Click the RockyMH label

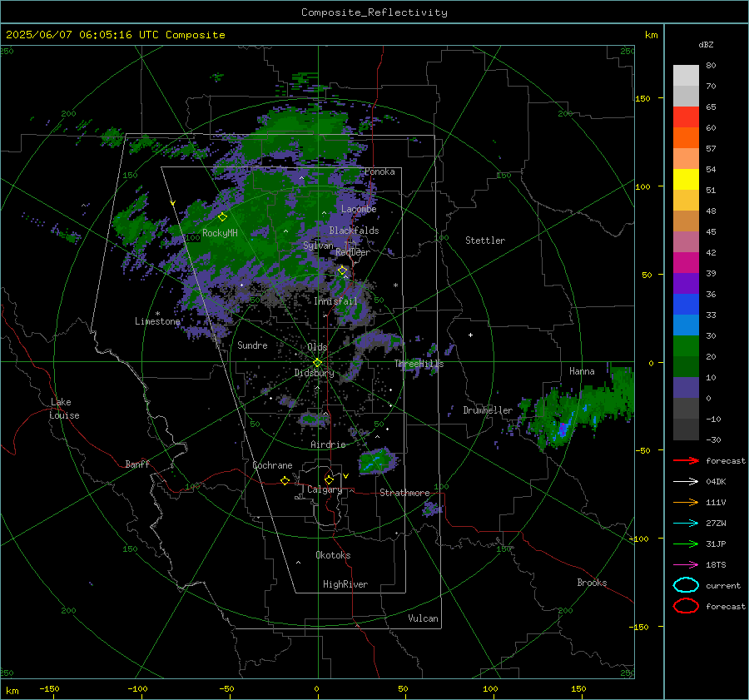(x=220, y=233)
